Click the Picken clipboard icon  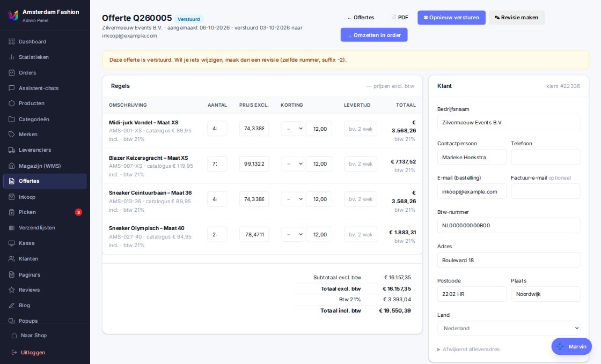coord(11,212)
